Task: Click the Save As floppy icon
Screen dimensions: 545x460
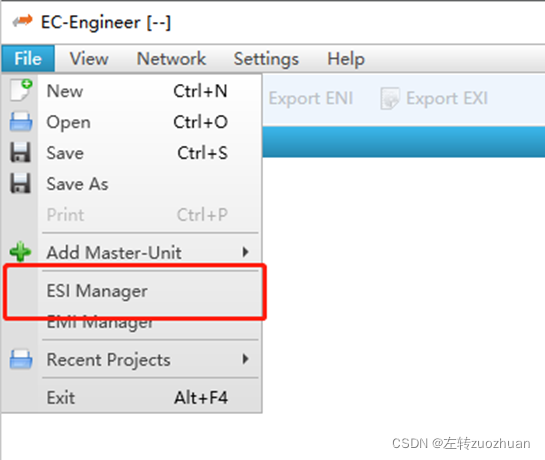Action: (21, 183)
